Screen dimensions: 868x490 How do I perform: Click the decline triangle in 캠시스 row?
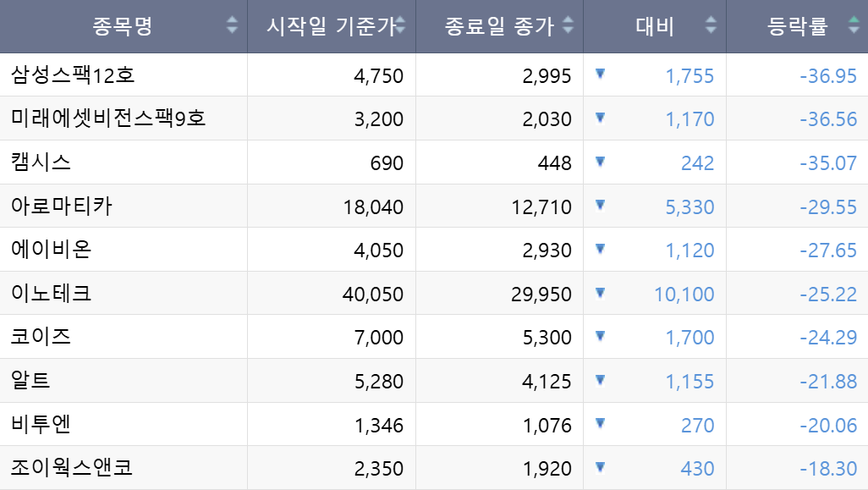601,162
